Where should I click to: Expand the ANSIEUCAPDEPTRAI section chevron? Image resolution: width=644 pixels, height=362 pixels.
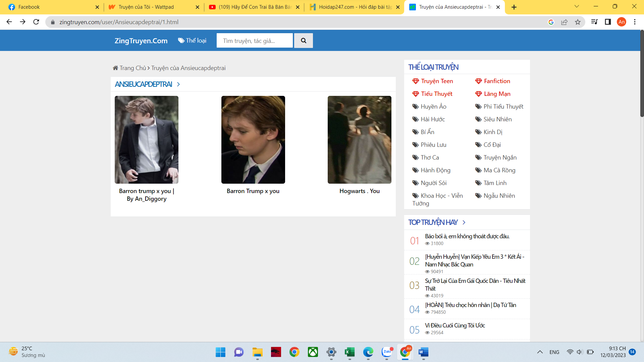pyautogui.click(x=178, y=84)
